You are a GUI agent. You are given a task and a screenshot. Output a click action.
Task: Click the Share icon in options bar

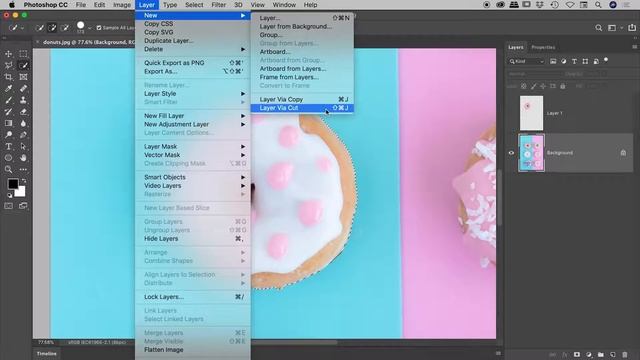coord(632,28)
